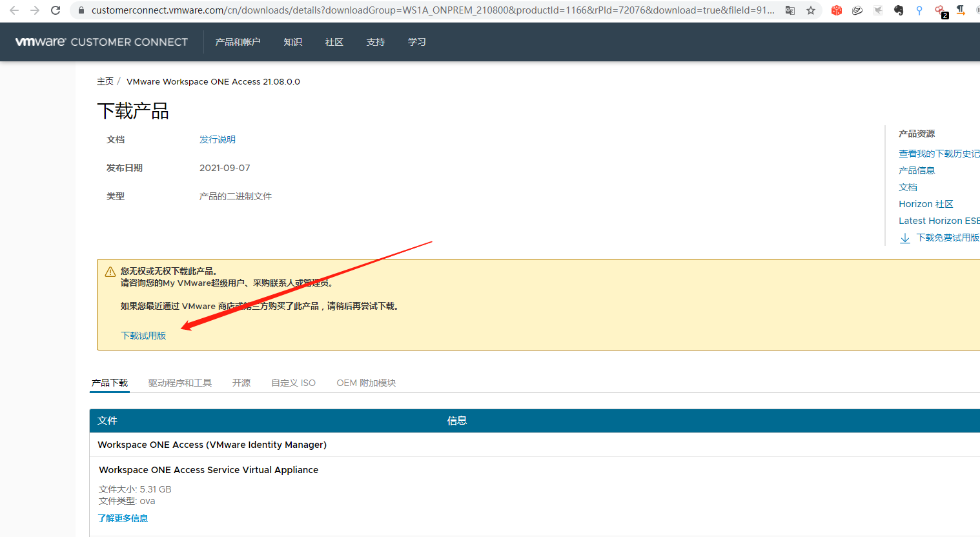This screenshot has height=537, width=980.
Task: Click the VMware Customer Connect logo
Action: click(x=101, y=42)
